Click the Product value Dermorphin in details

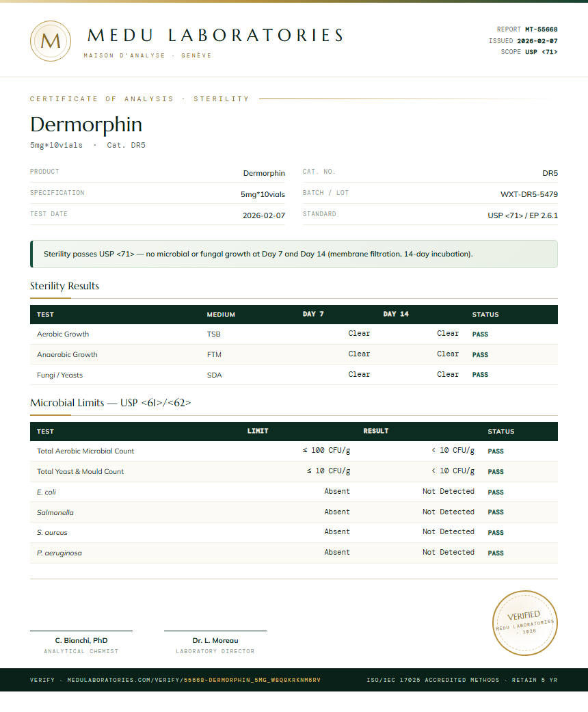click(x=265, y=173)
